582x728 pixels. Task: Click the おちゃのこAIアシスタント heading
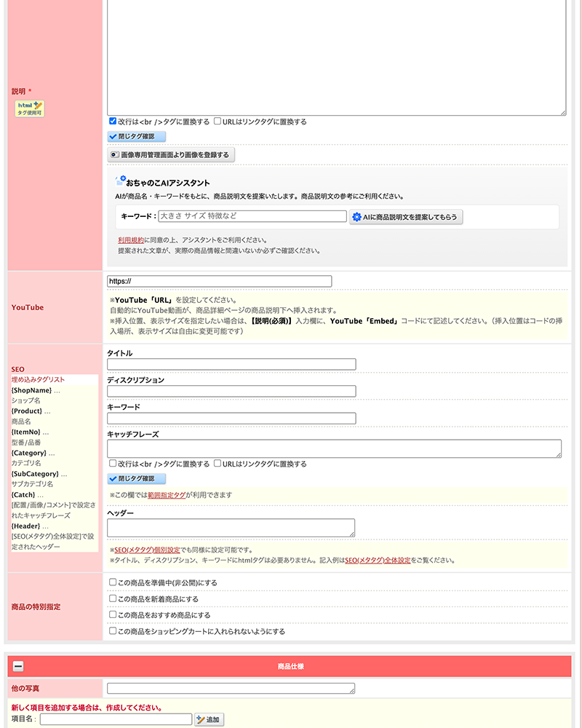[x=167, y=183]
